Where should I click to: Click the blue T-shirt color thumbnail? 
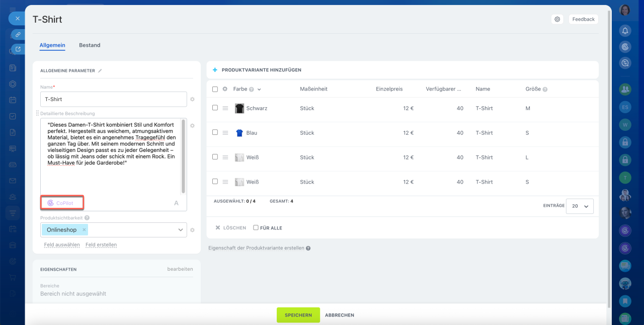pos(239,133)
